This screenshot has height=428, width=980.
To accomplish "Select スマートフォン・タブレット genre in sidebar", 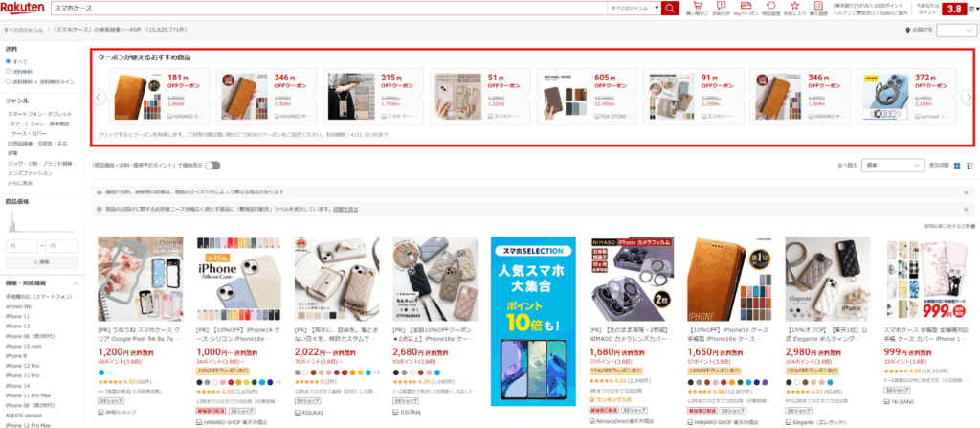I will [x=39, y=114].
